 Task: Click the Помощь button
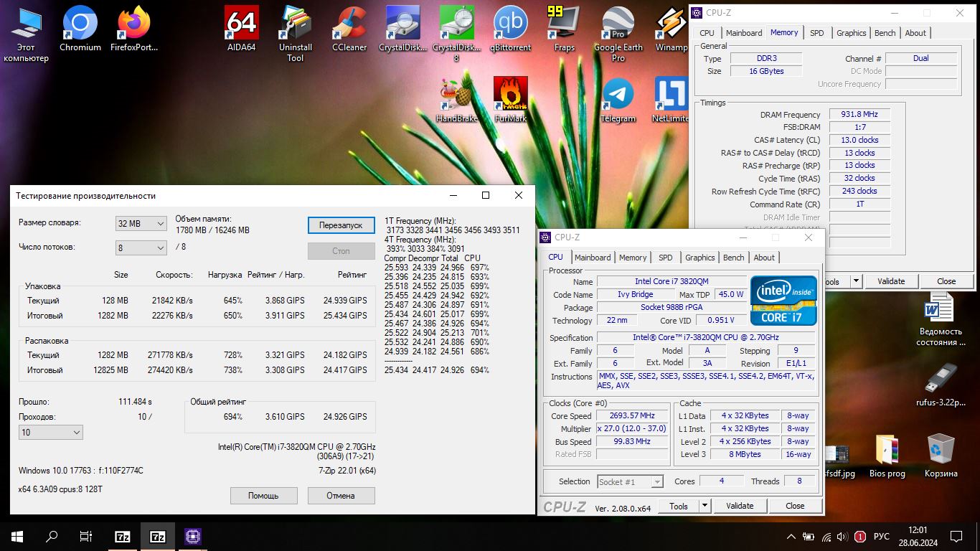263,495
